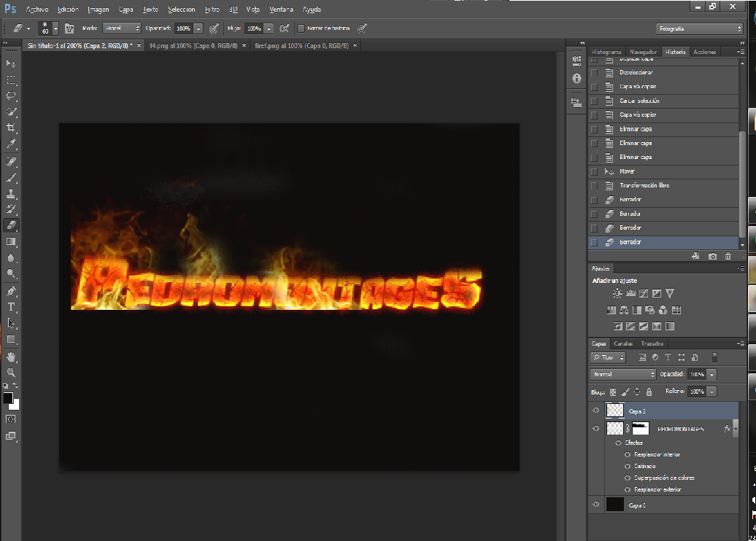The width and height of the screenshot is (756, 541).
Task: Select the Crop tool
Action: 11,128
